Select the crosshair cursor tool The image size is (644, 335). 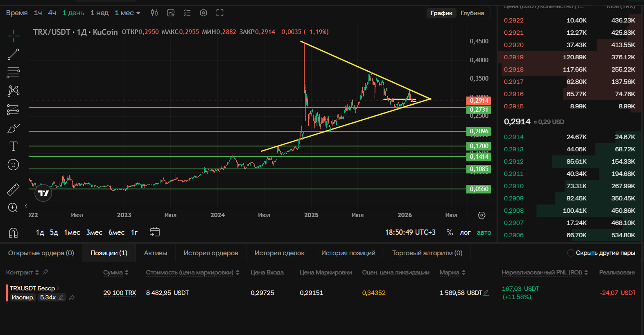click(x=13, y=36)
